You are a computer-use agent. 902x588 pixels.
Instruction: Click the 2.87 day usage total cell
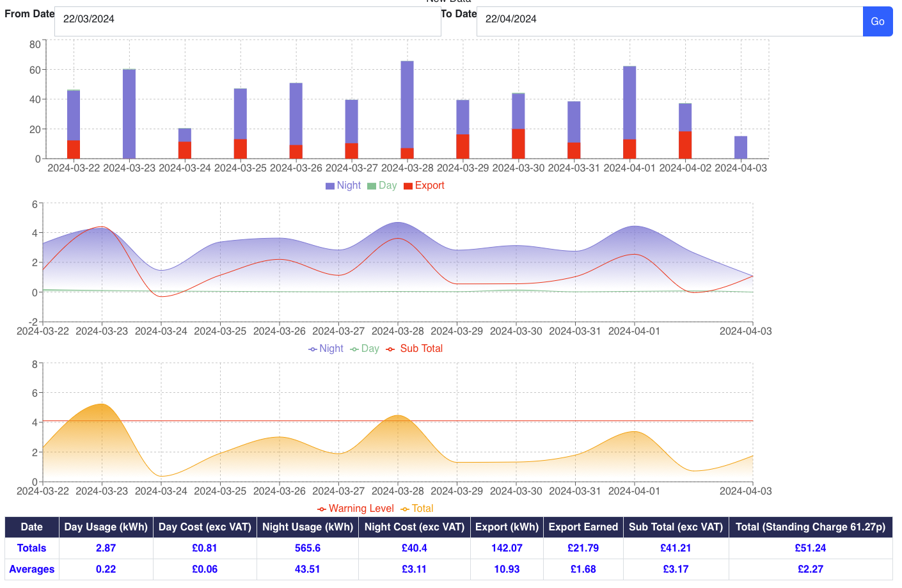click(106, 548)
